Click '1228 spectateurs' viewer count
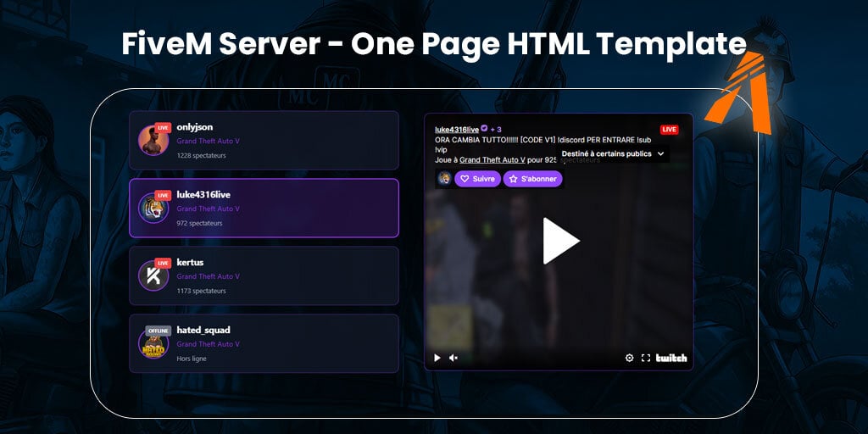The image size is (868, 434). [201, 156]
